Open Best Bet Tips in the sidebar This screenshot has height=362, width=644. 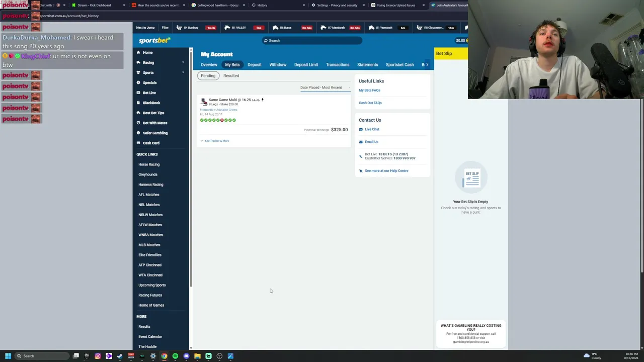point(153,113)
